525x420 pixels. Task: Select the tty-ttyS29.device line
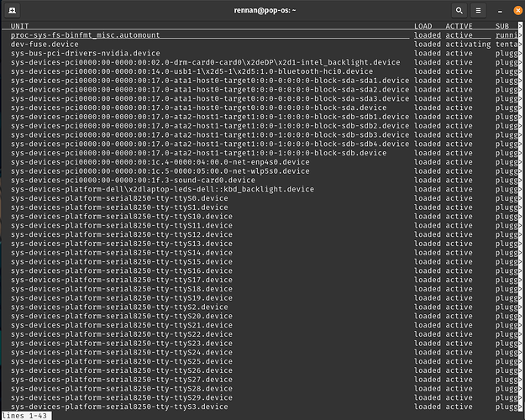[122, 396]
